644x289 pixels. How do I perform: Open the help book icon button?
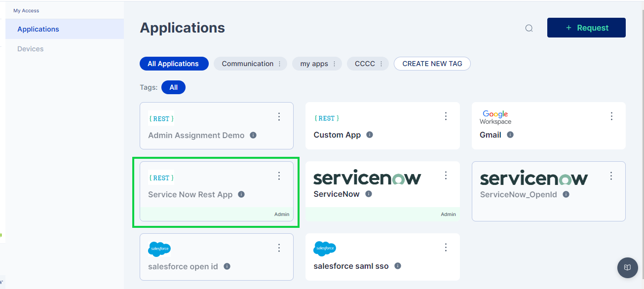(627, 268)
